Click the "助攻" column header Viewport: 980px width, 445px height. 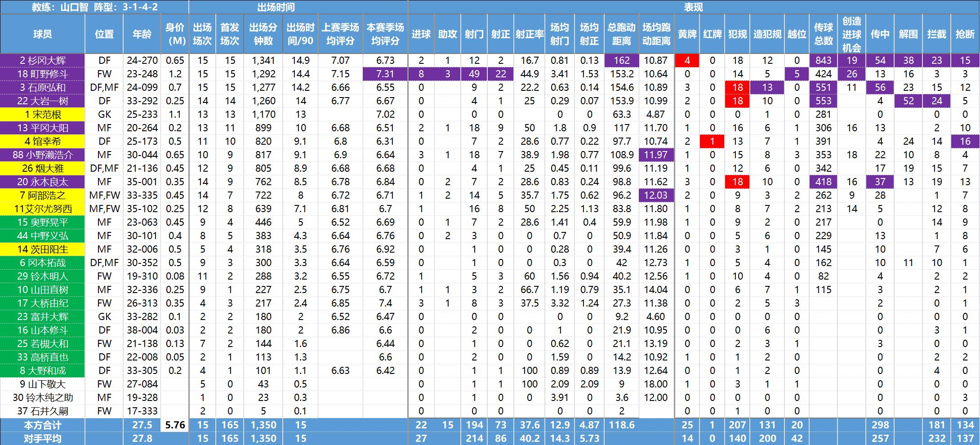click(448, 34)
